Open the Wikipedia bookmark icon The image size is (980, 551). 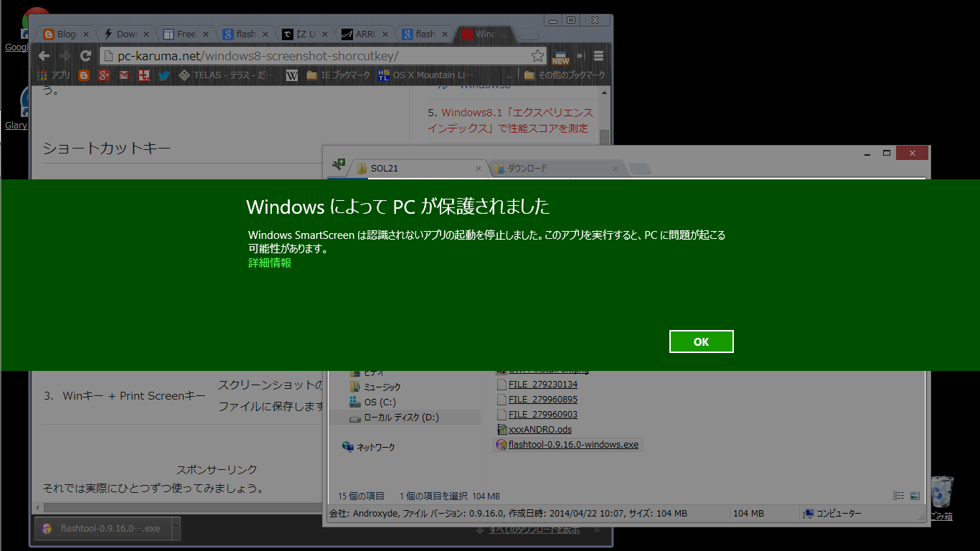(291, 75)
